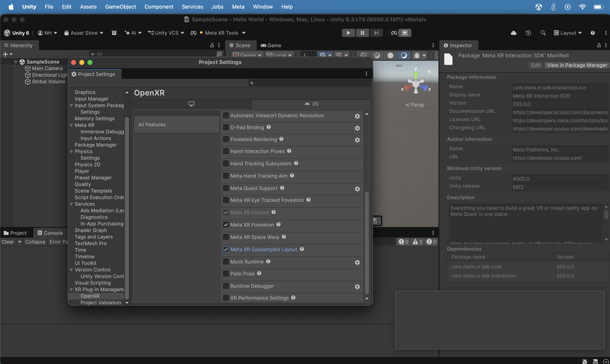Image resolution: width=610 pixels, height=364 pixels.
Task: Open settings gear for Runtime Debugger
Action: pyautogui.click(x=357, y=287)
